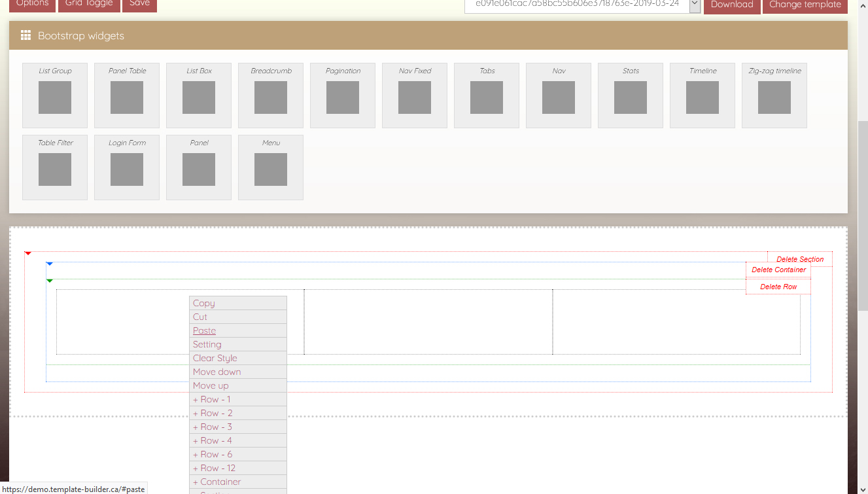
Task: Choose the Login Form widget
Action: [x=127, y=168]
